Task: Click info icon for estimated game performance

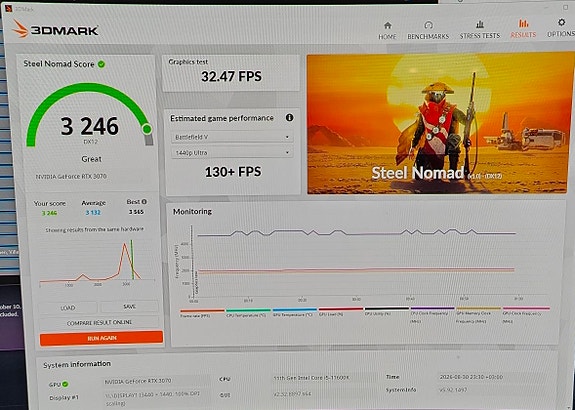Action: (x=289, y=118)
